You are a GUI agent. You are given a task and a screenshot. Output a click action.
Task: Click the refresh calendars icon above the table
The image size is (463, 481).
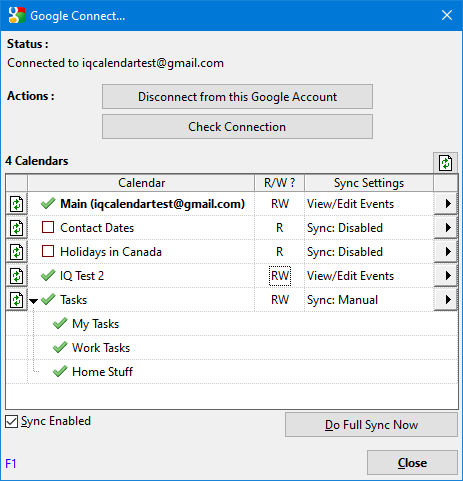[x=445, y=163]
